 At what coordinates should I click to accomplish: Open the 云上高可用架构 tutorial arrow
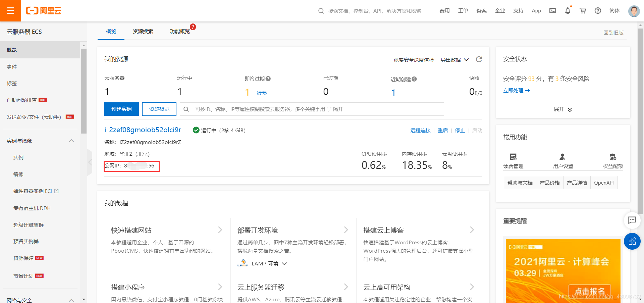472,287
